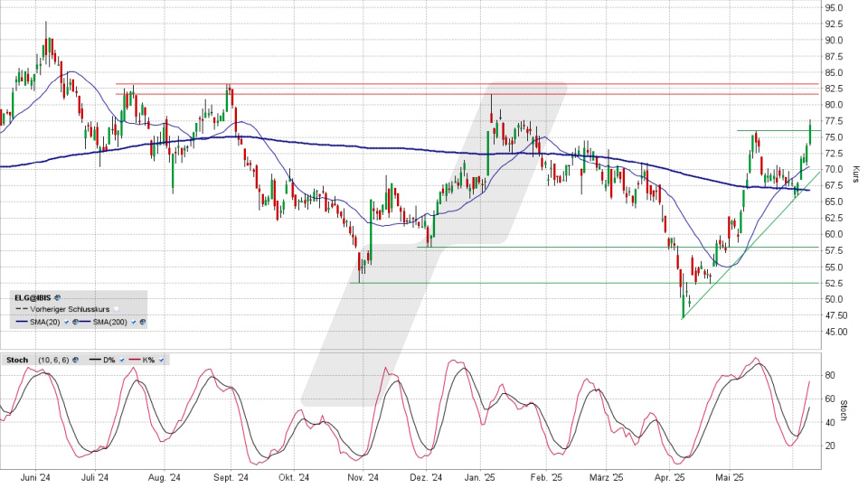
Task: Click the Feb. '25 date label
Action: [x=546, y=477]
